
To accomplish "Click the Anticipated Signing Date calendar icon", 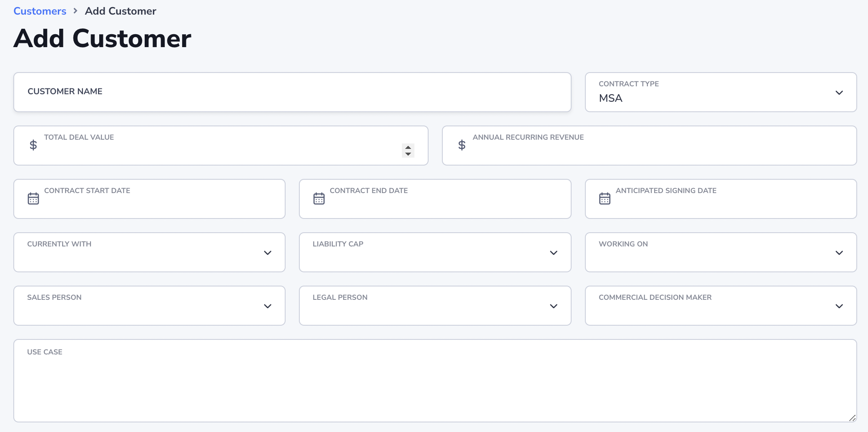I will [605, 198].
